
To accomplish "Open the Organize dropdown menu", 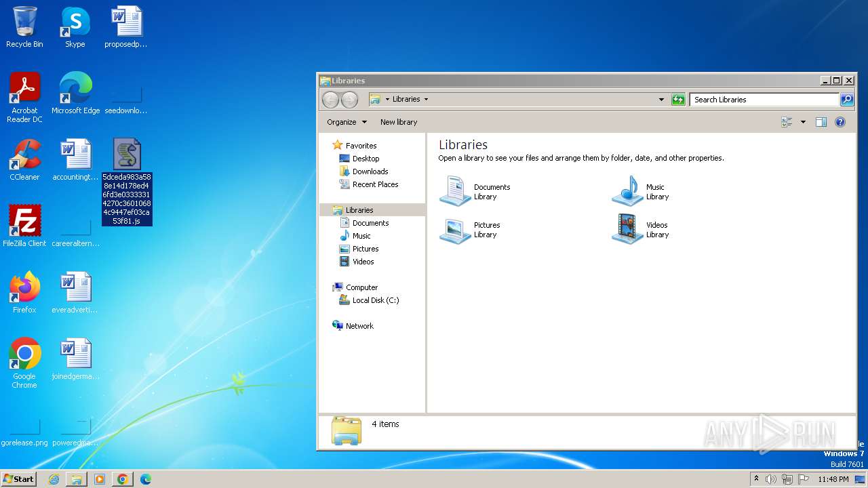I will pos(347,122).
